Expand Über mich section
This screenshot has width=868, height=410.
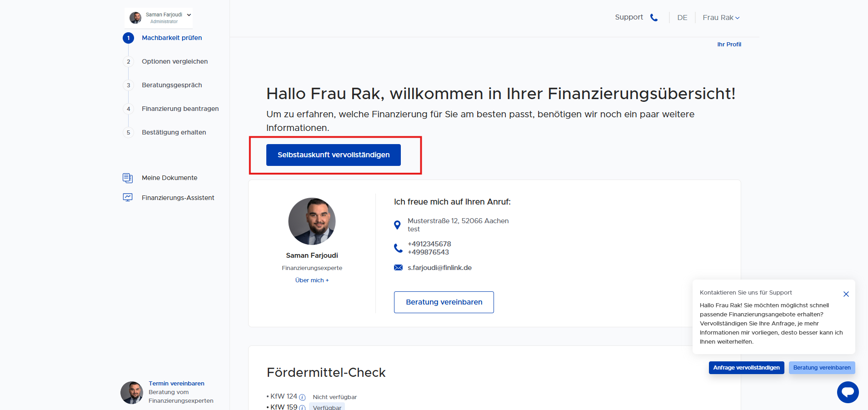point(312,280)
